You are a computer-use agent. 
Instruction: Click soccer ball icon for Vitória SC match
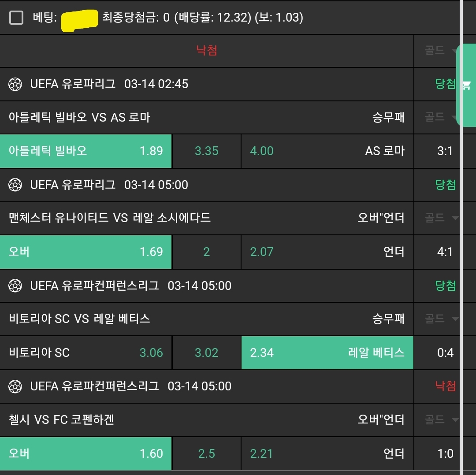click(15, 286)
